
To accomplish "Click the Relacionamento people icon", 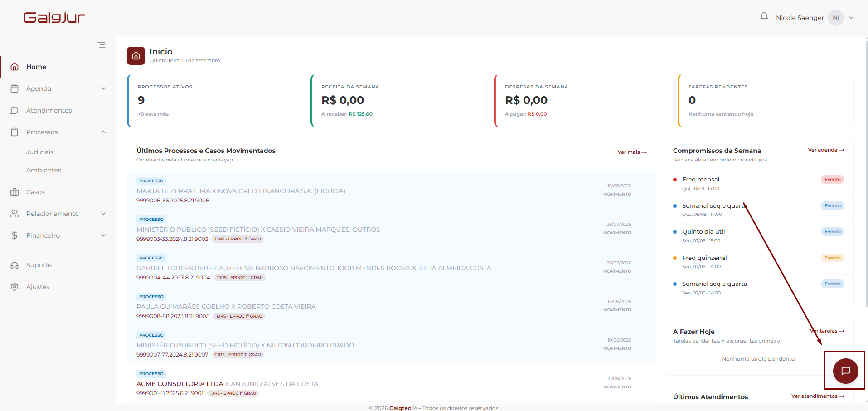I will [15, 214].
